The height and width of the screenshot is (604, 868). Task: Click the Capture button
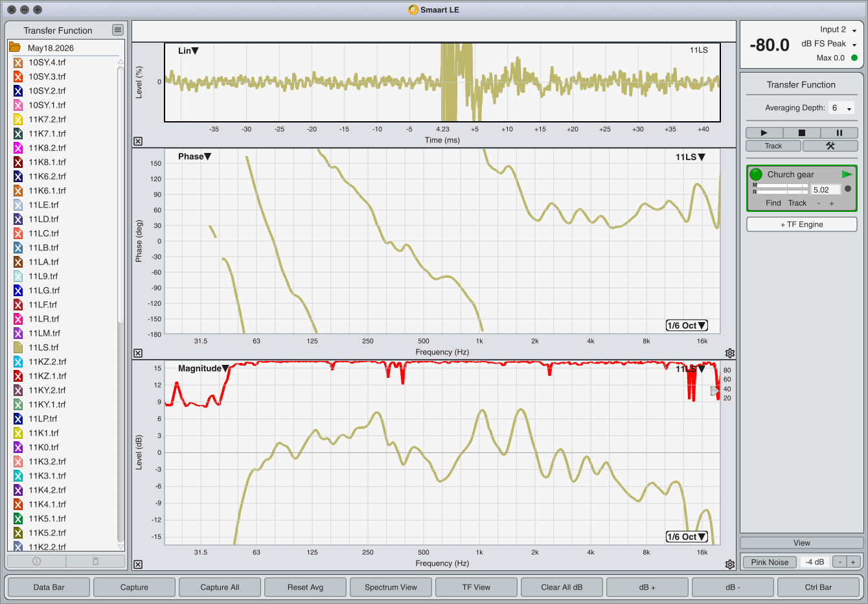(135, 587)
